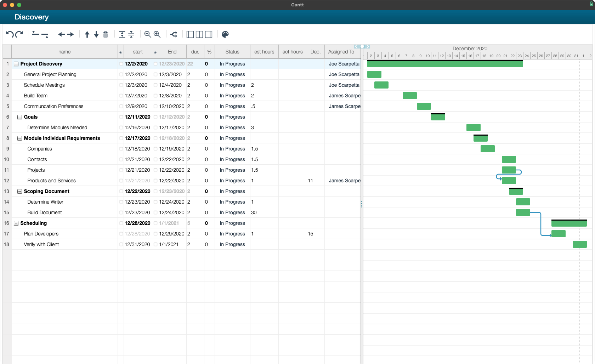Click the Redo icon
595x364 pixels.
[x=19, y=34]
